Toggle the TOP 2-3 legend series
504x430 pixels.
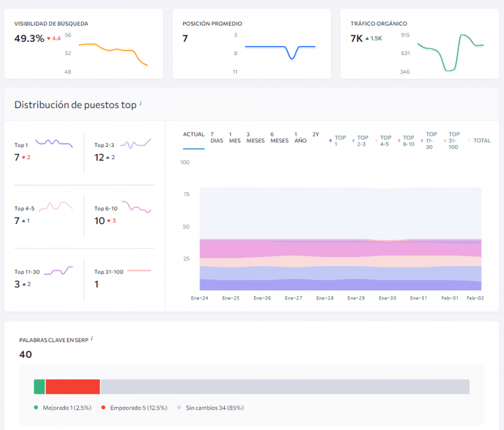[362, 140]
